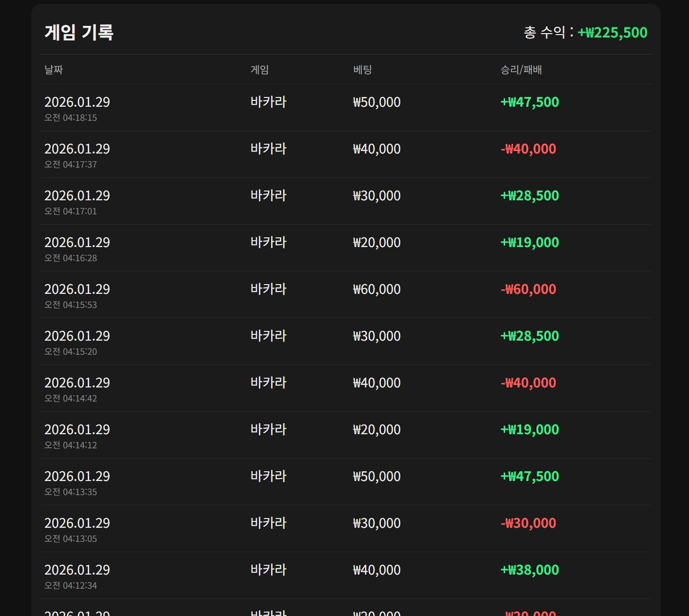Select the -₩30,000 loss result
Image resolution: width=689 pixels, height=616 pixels.
528,523
